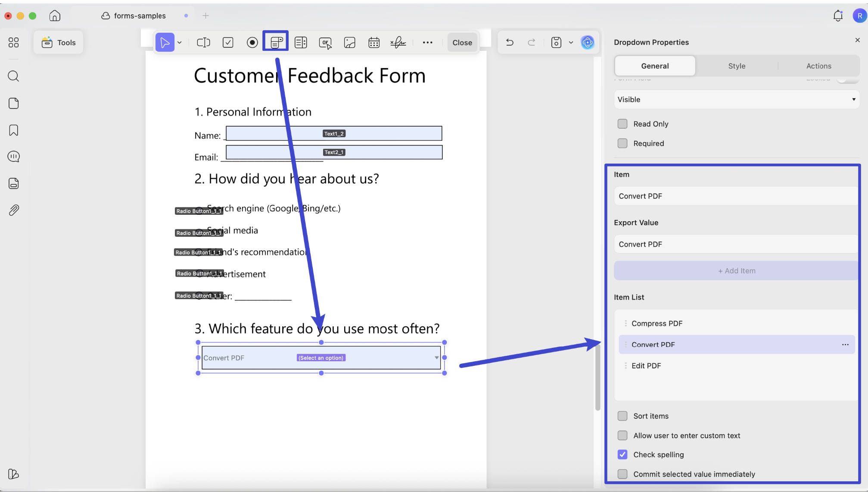The height and width of the screenshot is (492, 868).
Task: Select the radio button tool icon
Action: 252,42
